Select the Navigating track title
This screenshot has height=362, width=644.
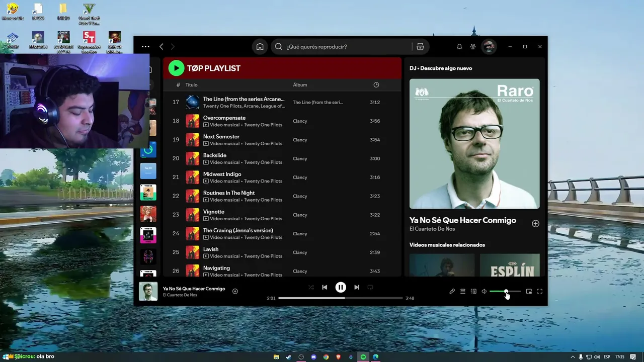(x=216, y=268)
